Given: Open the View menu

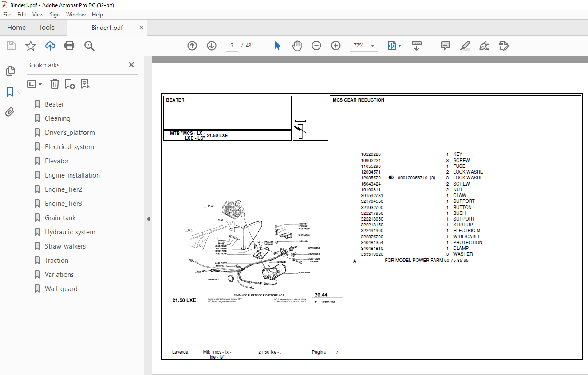Looking at the screenshot, I should tap(38, 15).
